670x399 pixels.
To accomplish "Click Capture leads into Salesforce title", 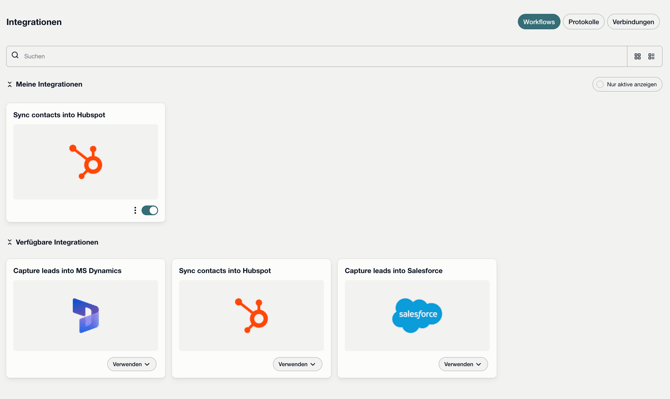I will [x=394, y=270].
